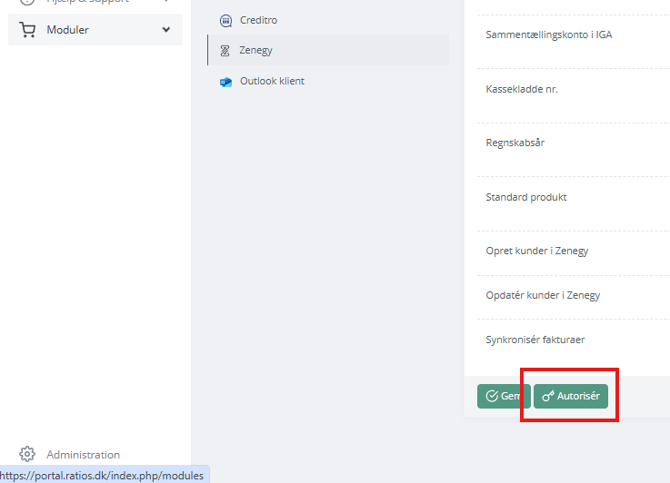Click the Zenegy hourglass icon
This screenshot has height=483, width=670.
pos(226,50)
